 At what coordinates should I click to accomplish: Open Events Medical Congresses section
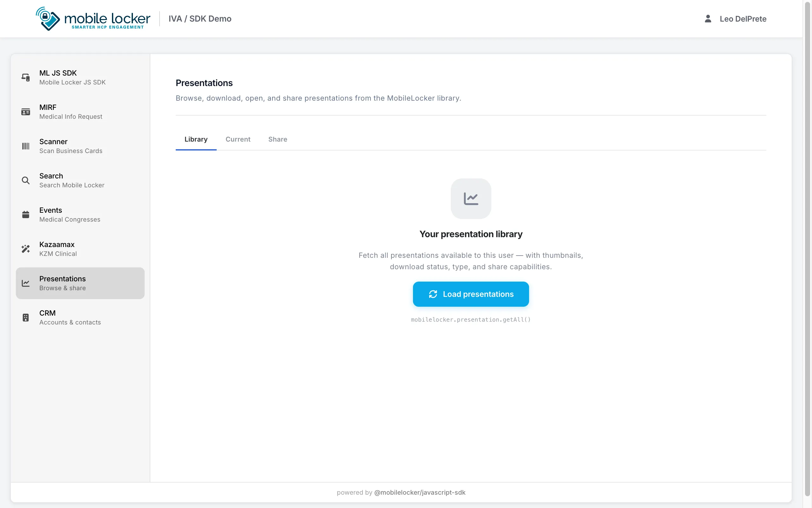80,214
